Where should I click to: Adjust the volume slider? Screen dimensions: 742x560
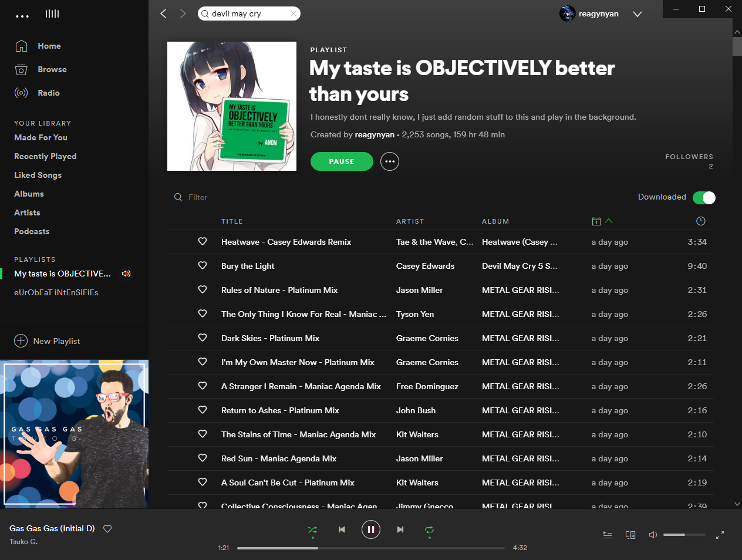684,535
